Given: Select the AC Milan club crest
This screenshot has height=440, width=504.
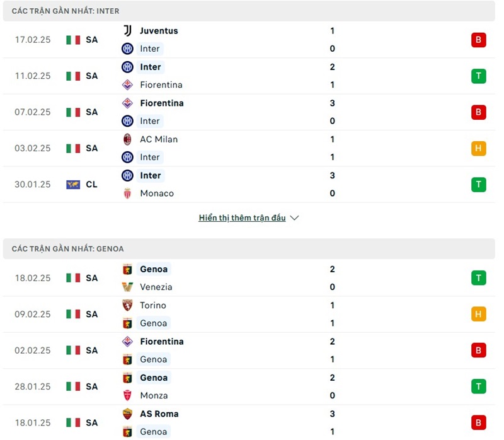Looking at the screenshot, I should [x=129, y=139].
